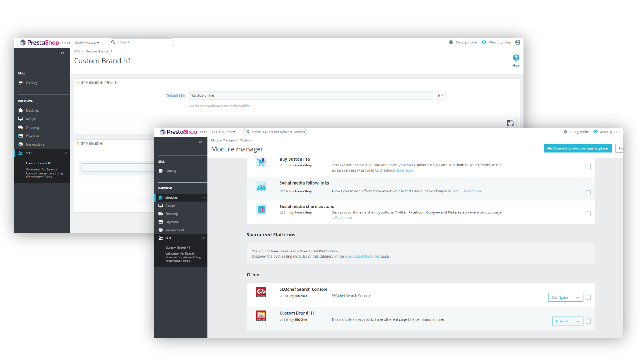Open Specialized Platforms link in notice box
The image size is (640, 364).
[362, 257]
